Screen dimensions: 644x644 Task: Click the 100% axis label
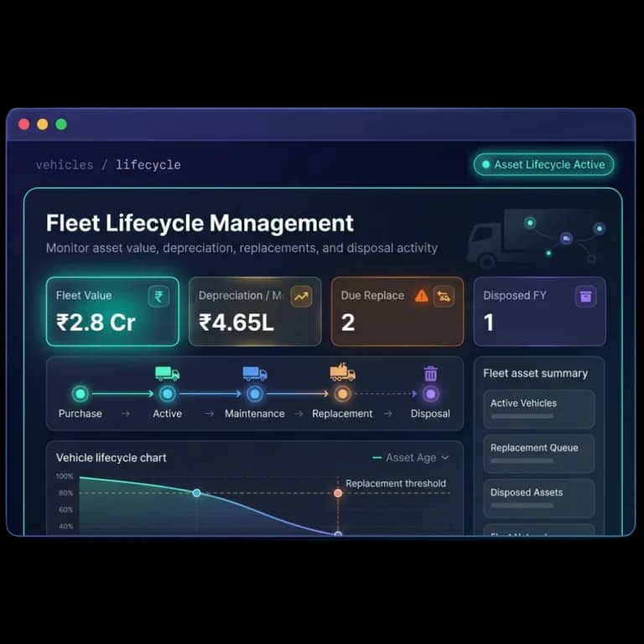point(65,476)
